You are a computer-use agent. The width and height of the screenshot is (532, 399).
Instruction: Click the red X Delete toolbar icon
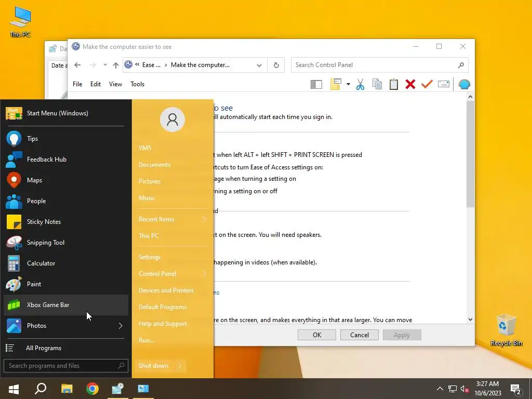pyautogui.click(x=410, y=84)
